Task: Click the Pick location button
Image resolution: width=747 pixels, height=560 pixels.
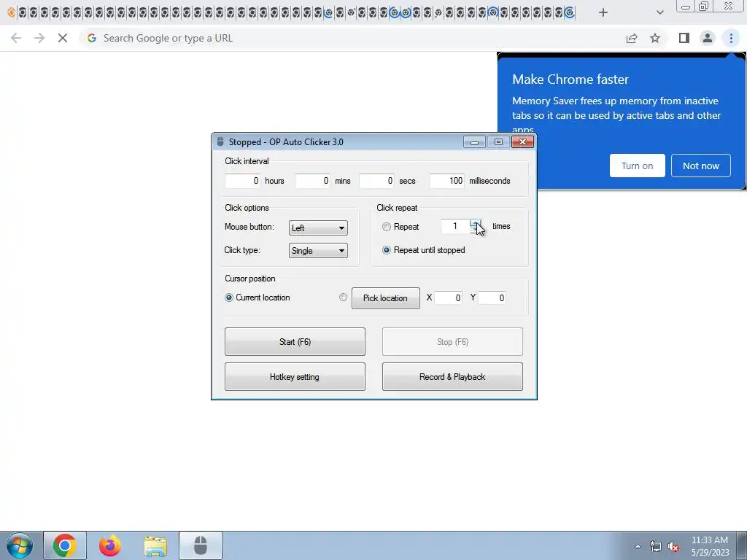Action: coord(386,298)
